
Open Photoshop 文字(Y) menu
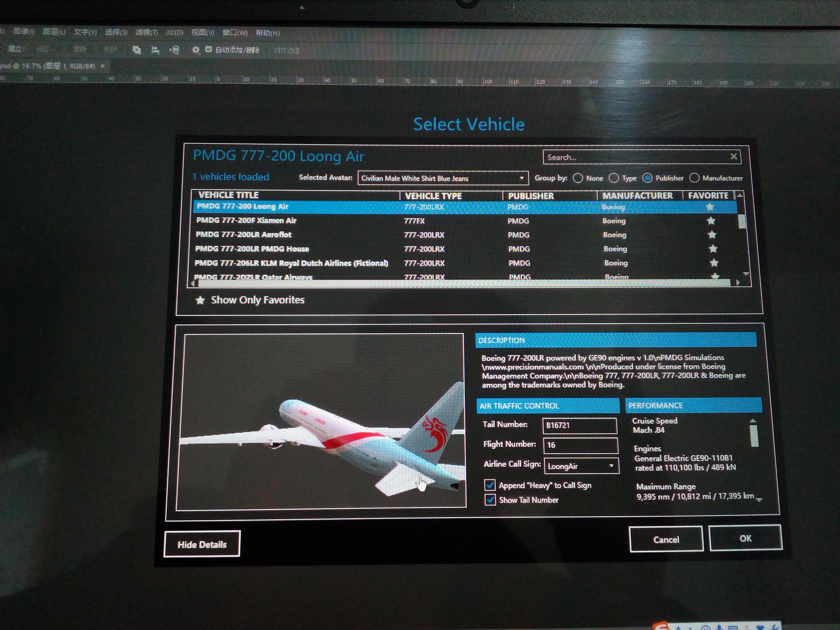(85, 32)
